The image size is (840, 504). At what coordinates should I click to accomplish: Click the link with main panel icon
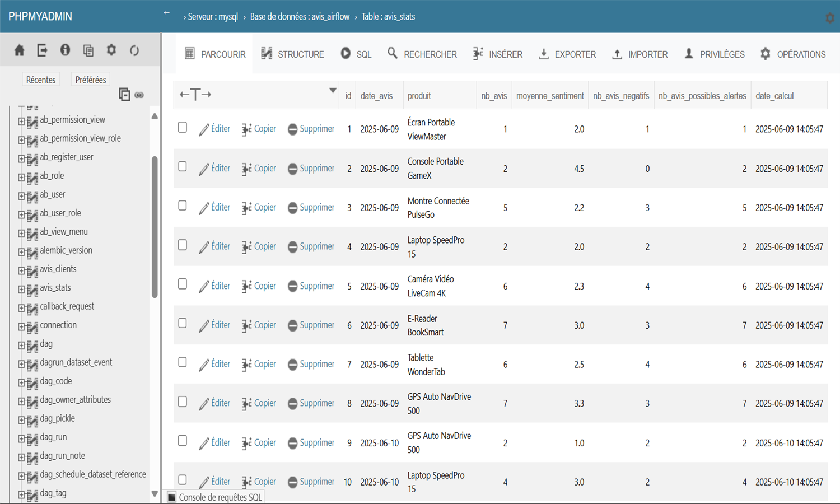[139, 95]
